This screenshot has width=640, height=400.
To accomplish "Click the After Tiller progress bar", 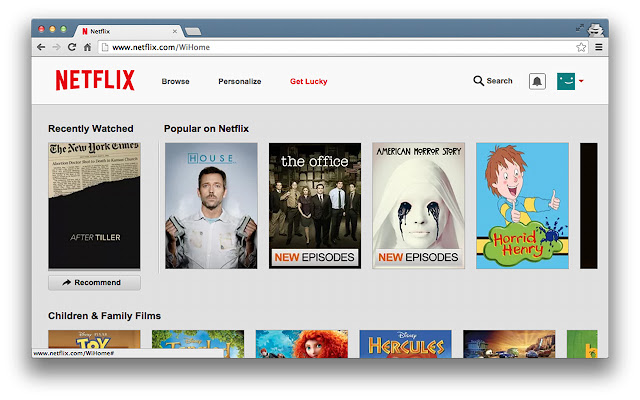I will tap(94, 270).
